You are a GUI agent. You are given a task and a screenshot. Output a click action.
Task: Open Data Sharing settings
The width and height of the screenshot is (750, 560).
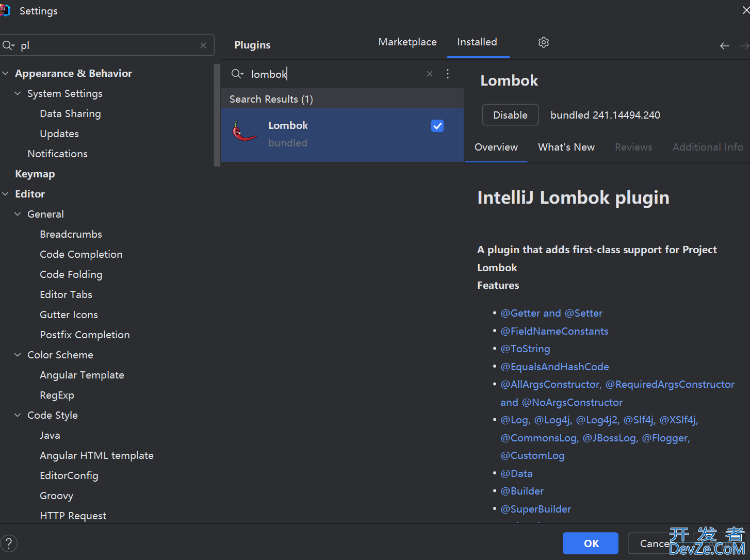pos(70,113)
